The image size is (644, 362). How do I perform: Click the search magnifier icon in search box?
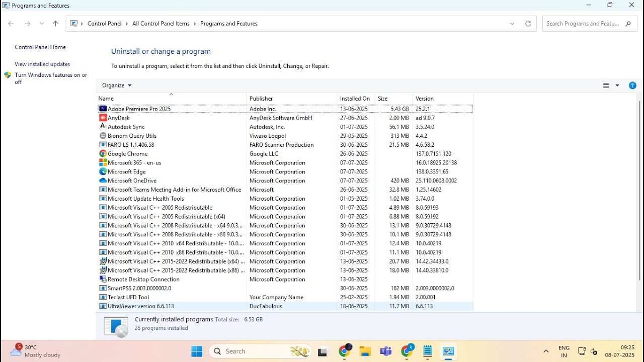628,24
